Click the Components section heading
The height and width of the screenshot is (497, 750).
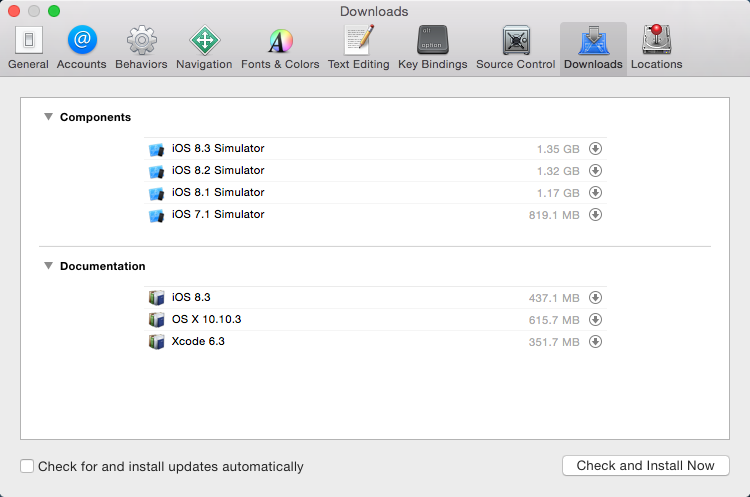tap(95, 117)
